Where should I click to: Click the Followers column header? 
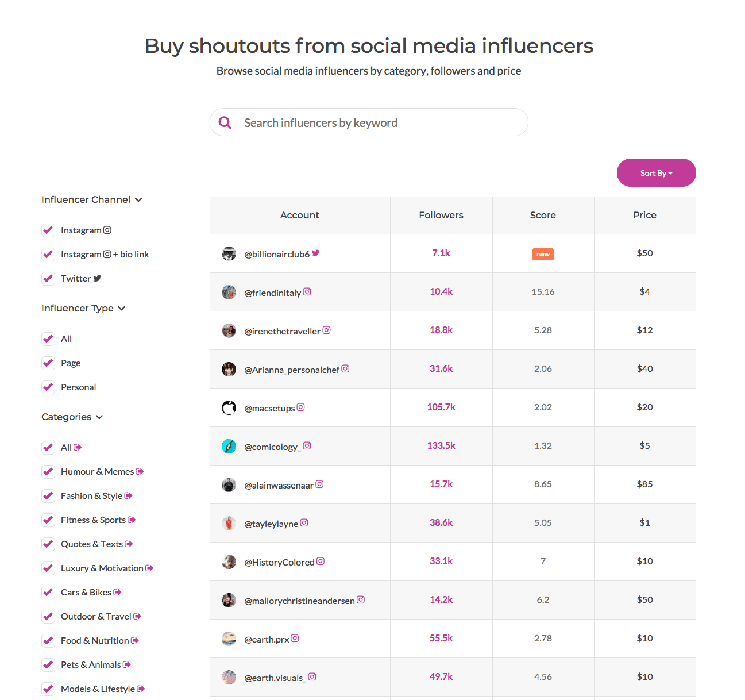[441, 215]
